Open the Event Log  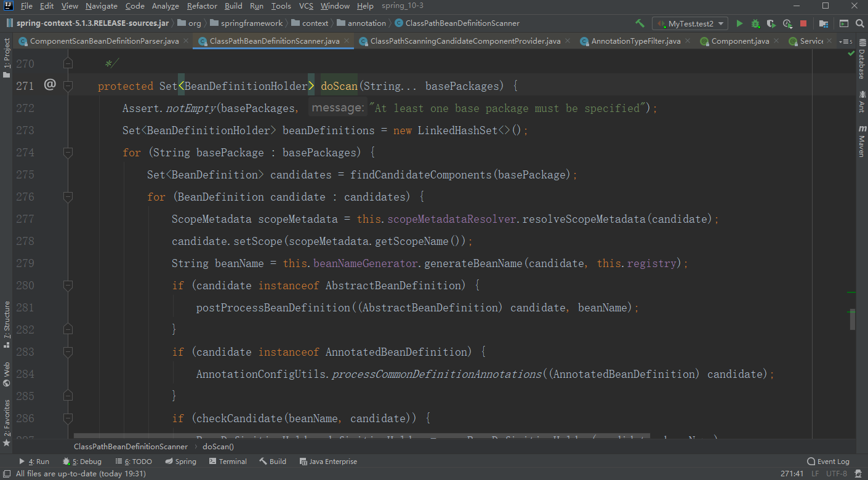tap(828, 462)
